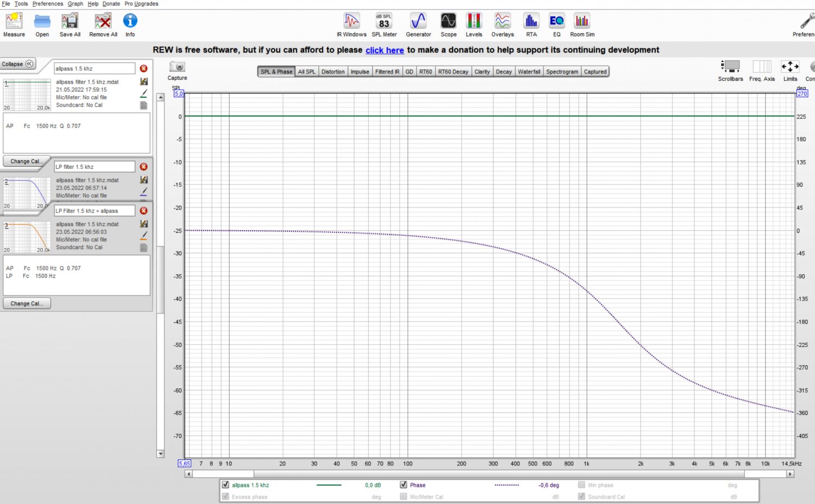Switch to the Impulse tab

click(x=360, y=72)
